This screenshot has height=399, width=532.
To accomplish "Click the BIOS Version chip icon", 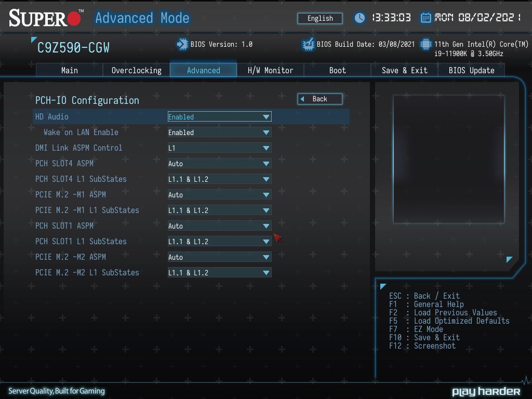I will (x=182, y=45).
